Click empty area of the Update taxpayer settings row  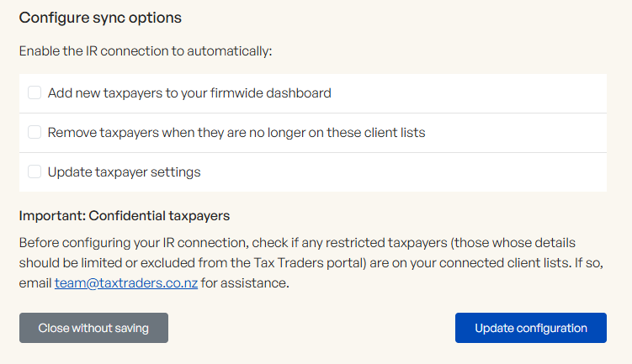[404, 172]
